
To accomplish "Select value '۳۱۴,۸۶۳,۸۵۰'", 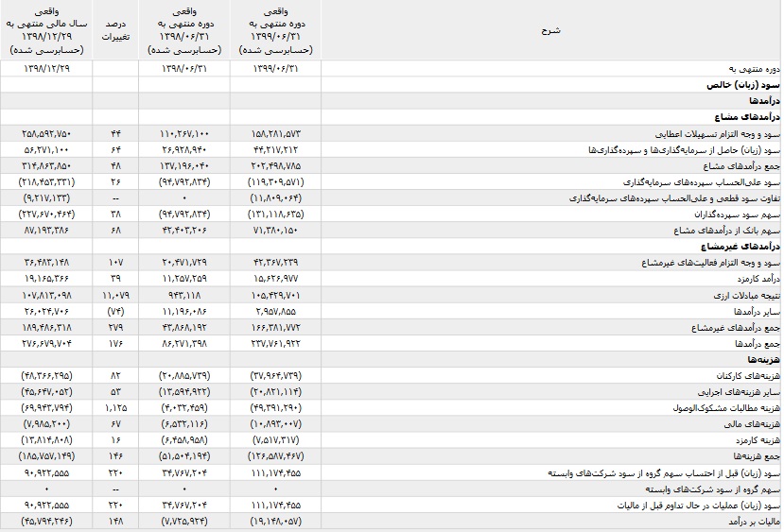I will [46, 166].
